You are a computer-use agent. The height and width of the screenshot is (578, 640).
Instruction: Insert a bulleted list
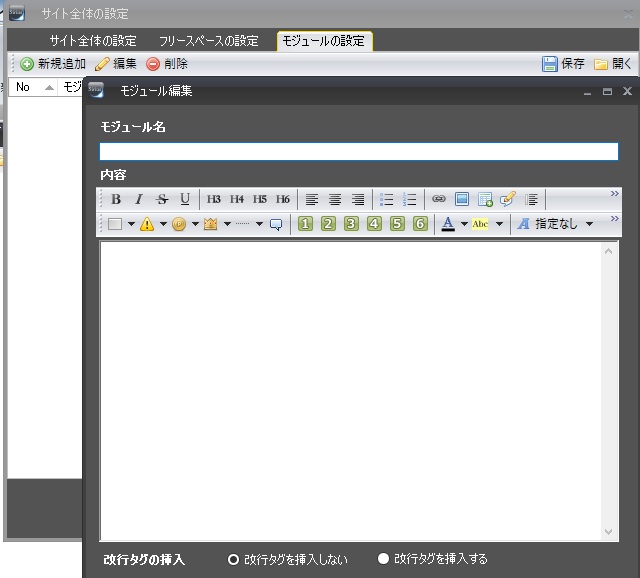coord(387,199)
